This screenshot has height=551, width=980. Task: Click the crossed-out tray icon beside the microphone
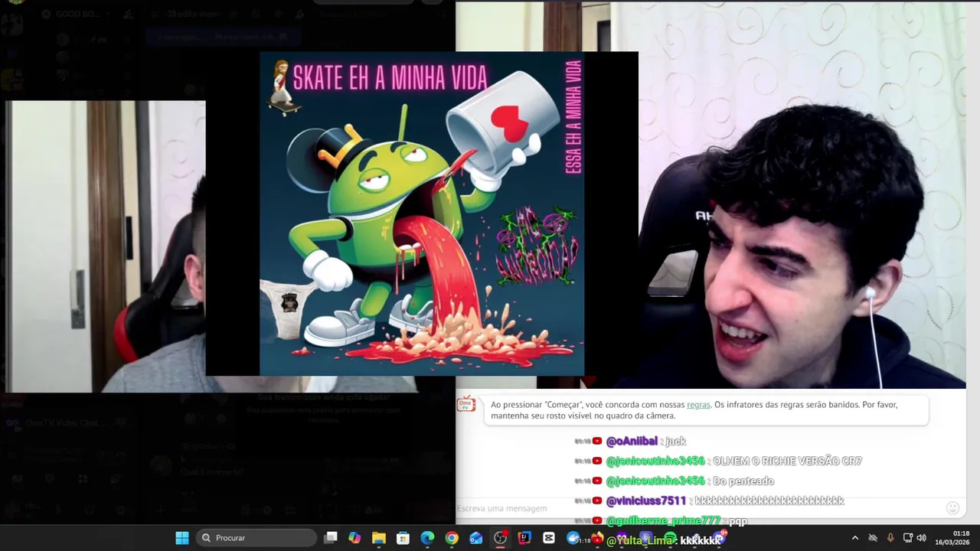coord(872,538)
